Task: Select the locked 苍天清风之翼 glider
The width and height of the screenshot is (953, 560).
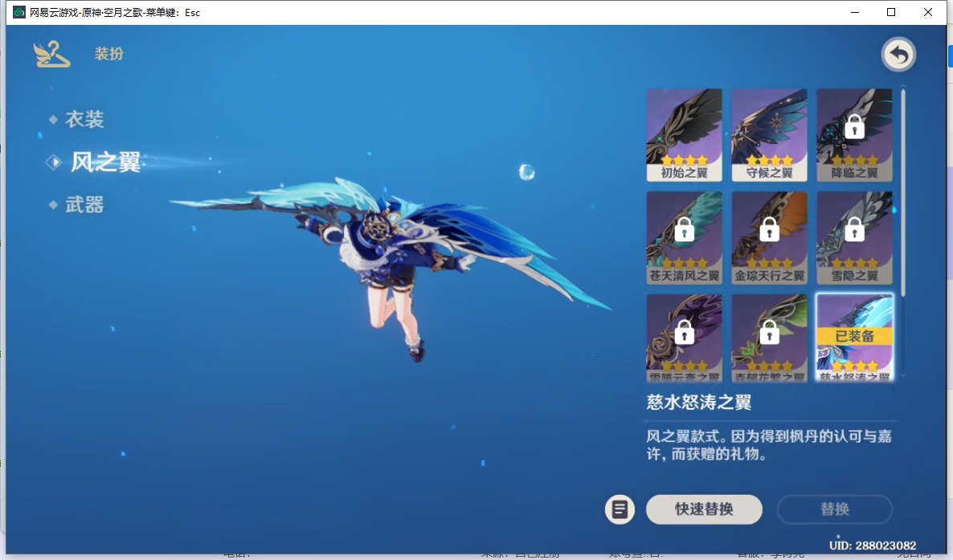Action: pos(684,238)
